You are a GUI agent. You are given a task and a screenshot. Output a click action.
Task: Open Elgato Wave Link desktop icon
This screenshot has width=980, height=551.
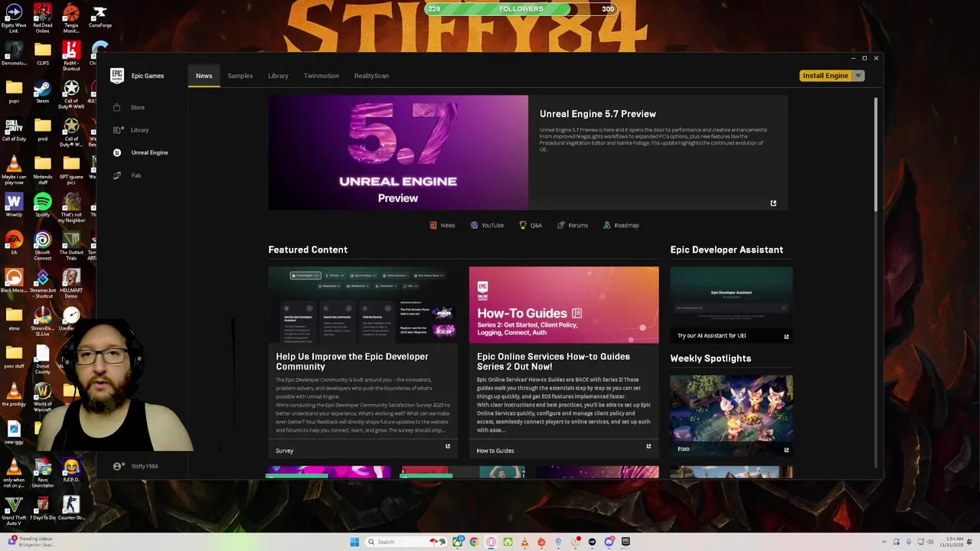pos(14,18)
